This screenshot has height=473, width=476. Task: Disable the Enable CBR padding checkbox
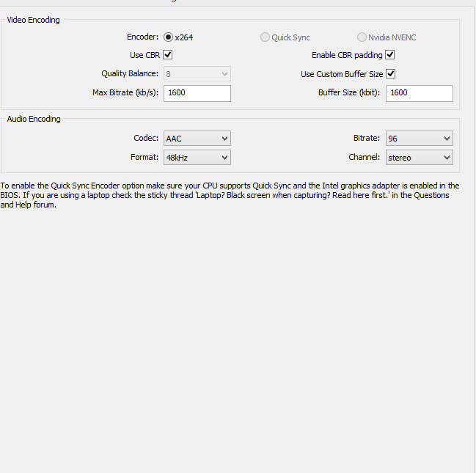pyautogui.click(x=390, y=55)
